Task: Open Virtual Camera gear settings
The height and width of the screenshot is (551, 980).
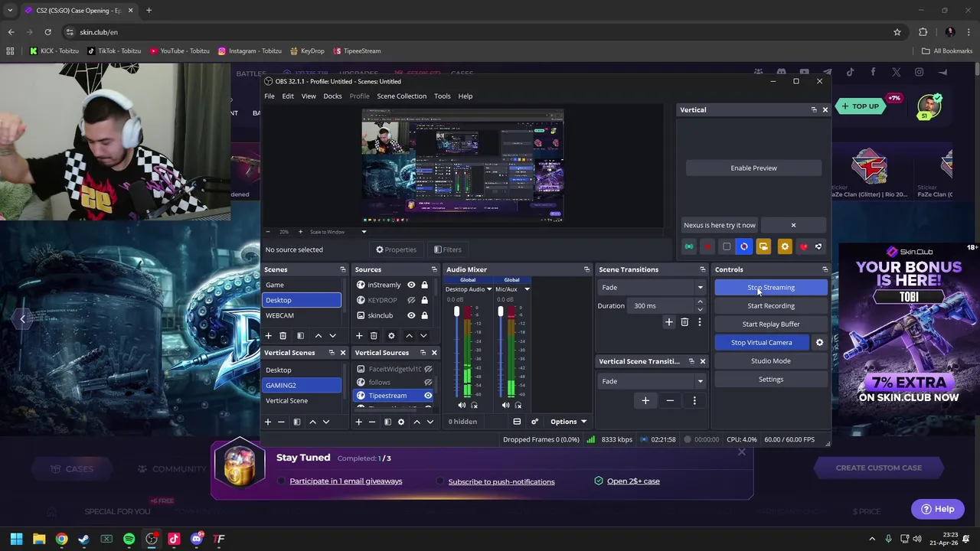Action: pyautogui.click(x=819, y=342)
